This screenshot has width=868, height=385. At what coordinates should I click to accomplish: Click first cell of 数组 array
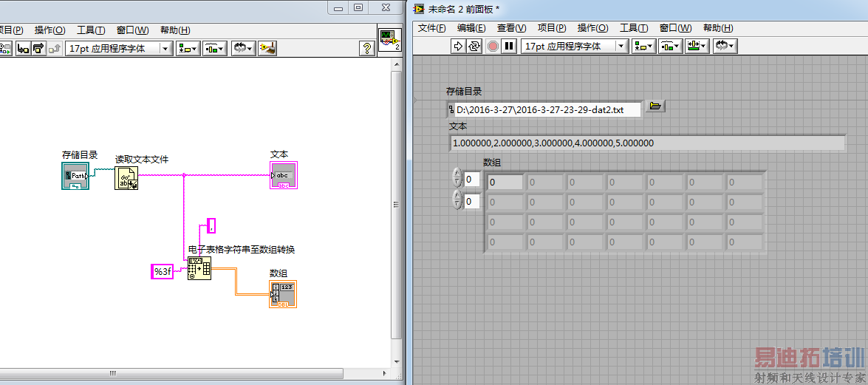pyautogui.click(x=505, y=183)
